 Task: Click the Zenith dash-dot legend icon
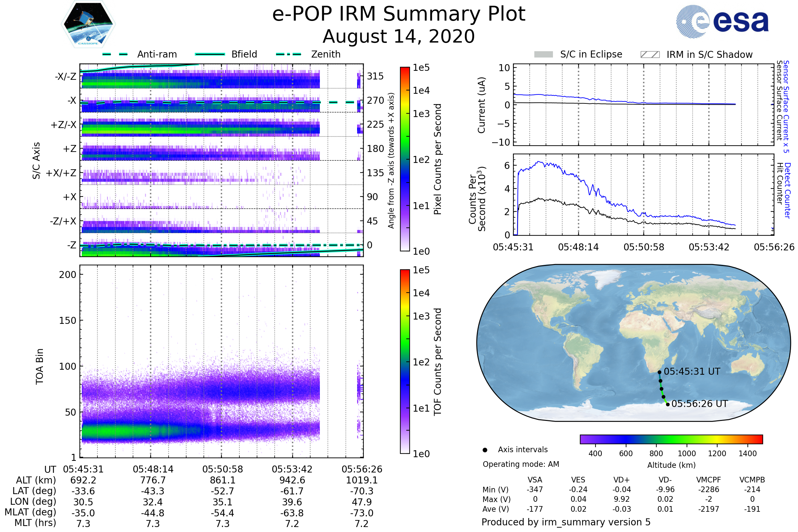pyautogui.click(x=289, y=54)
